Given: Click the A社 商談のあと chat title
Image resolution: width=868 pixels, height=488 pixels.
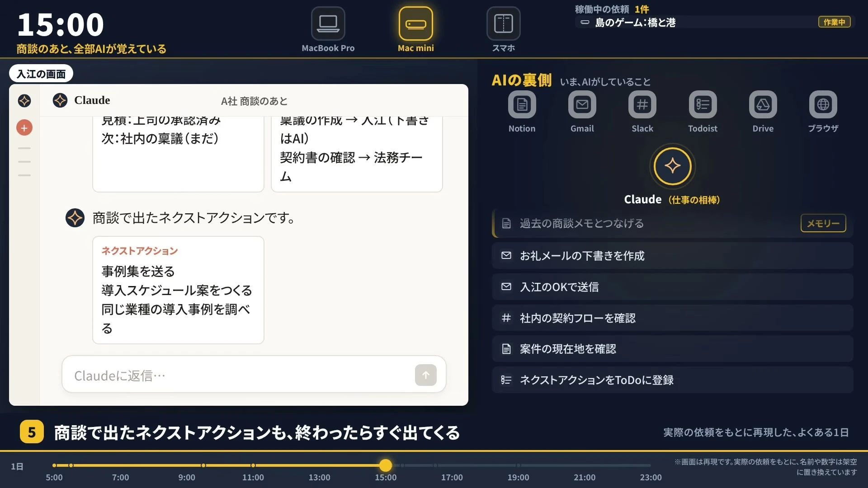Looking at the screenshot, I should pyautogui.click(x=254, y=101).
